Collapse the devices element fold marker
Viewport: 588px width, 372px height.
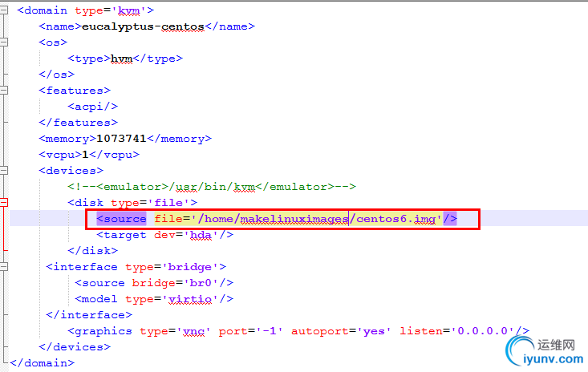point(3,171)
